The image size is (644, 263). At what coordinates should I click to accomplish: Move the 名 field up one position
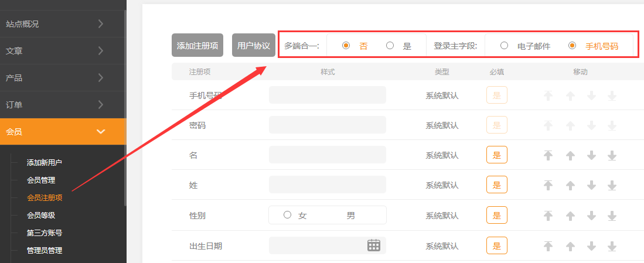tap(570, 155)
